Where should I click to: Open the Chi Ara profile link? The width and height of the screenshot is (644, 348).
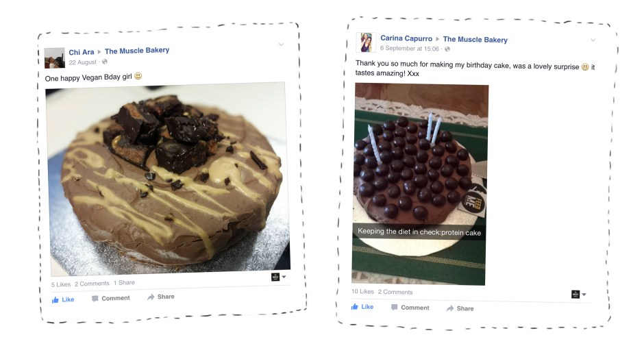(82, 52)
